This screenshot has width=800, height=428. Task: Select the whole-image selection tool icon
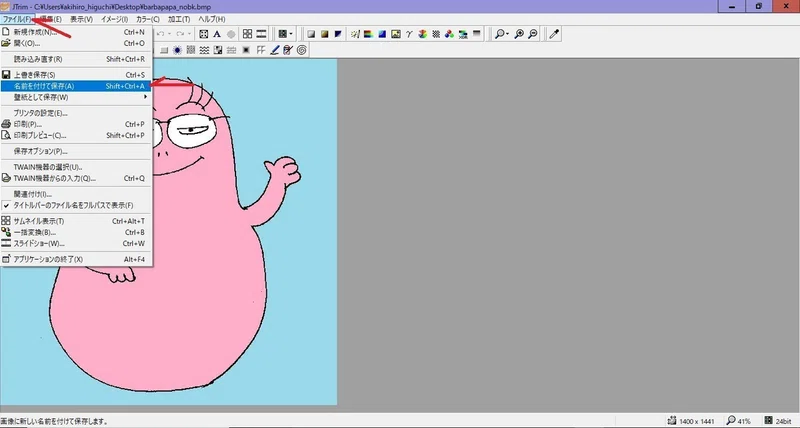204,34
